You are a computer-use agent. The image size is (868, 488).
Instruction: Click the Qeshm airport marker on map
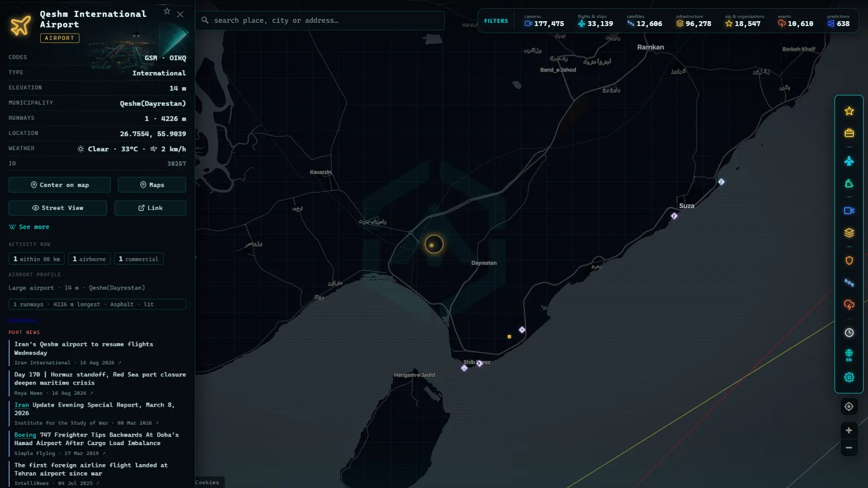click(433, 245)
